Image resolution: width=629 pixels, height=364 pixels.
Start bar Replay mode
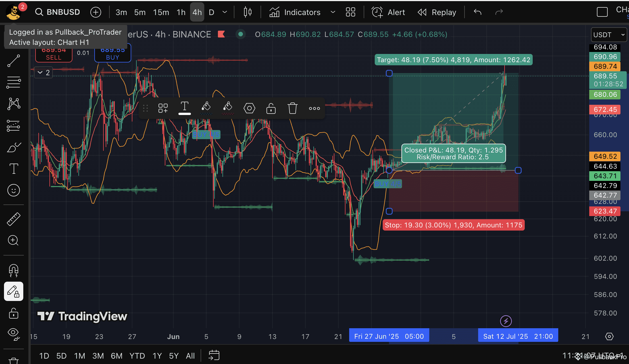click(437, 12)
